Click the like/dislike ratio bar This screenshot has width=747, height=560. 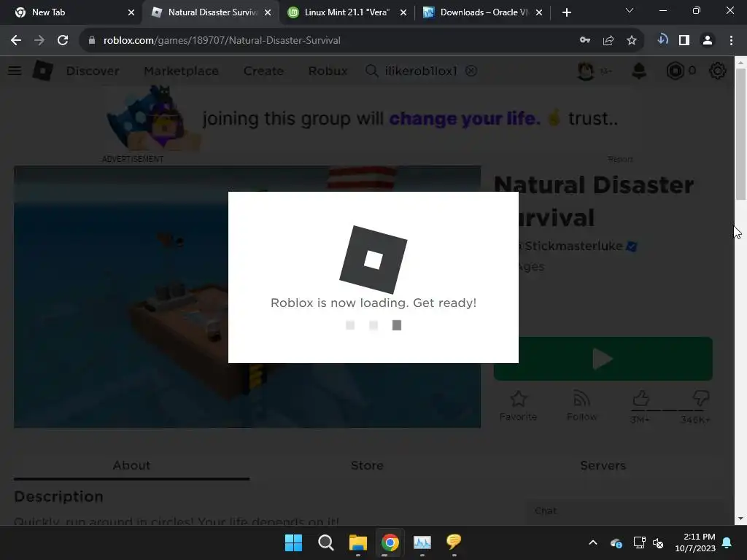click(x=667, y=410)
